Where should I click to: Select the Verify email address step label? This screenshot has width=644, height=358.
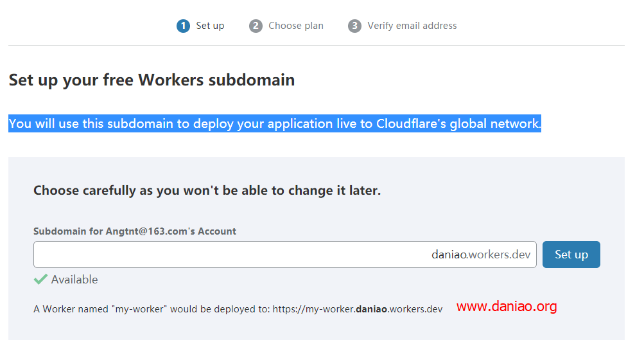coord(412,26)
